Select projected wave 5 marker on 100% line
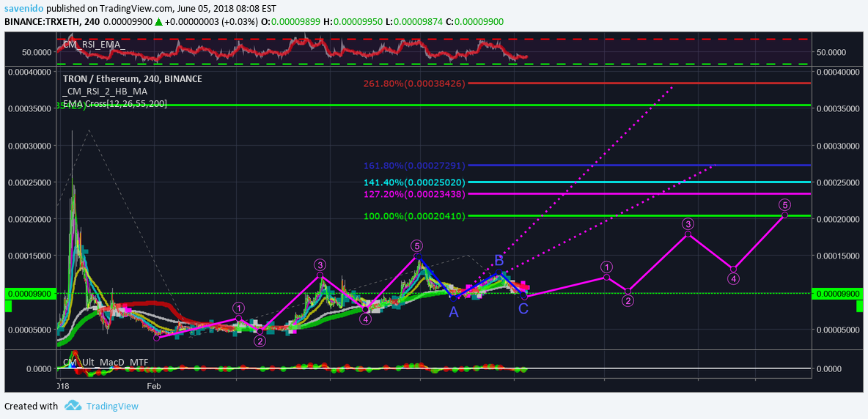 tap(784, 204)
